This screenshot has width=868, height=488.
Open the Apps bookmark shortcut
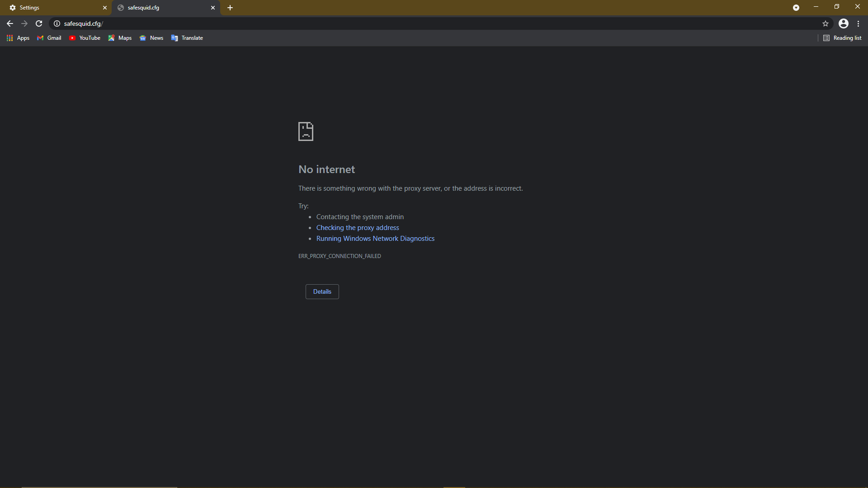[18, 38]
